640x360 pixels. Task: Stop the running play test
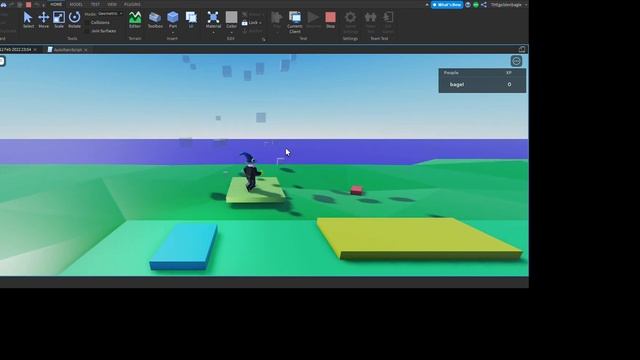tap(330, 20)
